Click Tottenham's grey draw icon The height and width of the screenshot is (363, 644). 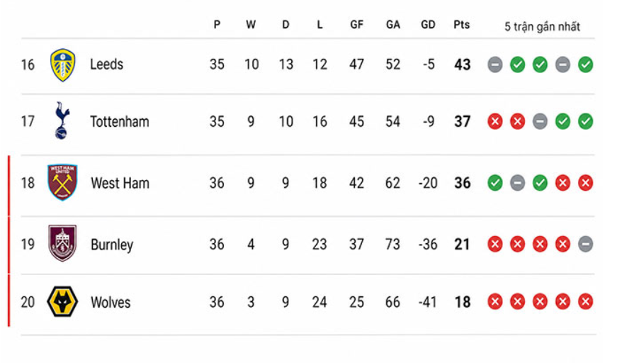[x=540, y=121]
